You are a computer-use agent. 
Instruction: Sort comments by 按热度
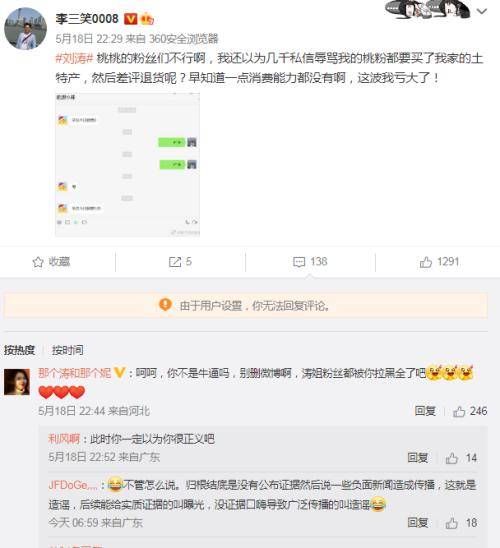coord(20,350)
